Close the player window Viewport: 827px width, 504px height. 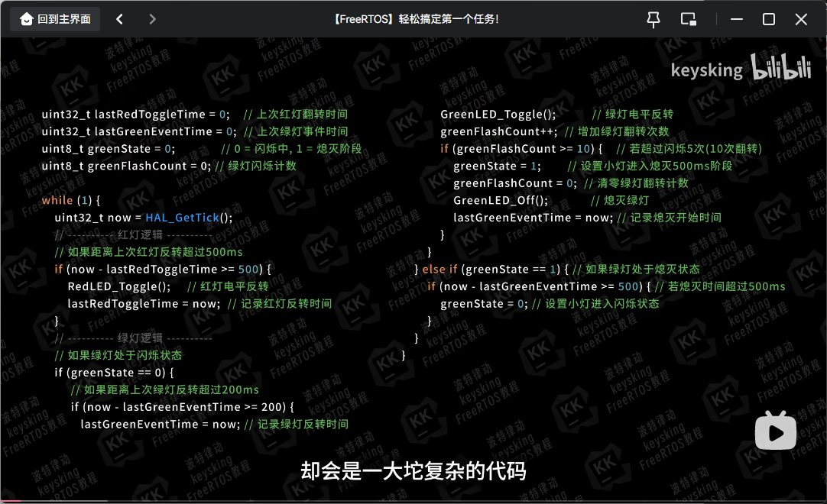[801, 20]
